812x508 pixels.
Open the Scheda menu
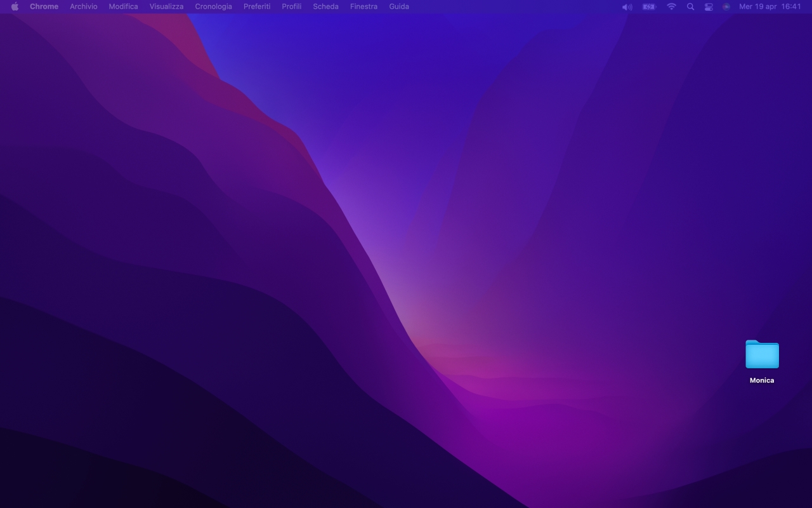pos(325,6)
